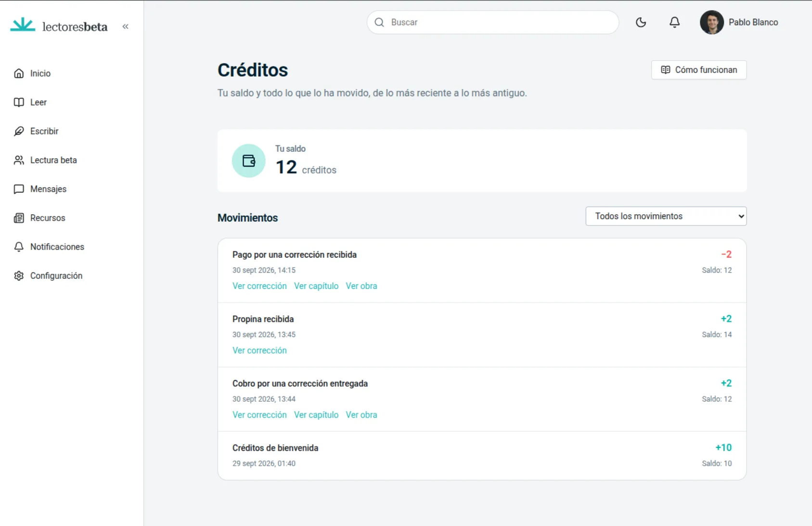The image size is (812, 526).
Task: Click into the Buscar search field
Action: 492,22
